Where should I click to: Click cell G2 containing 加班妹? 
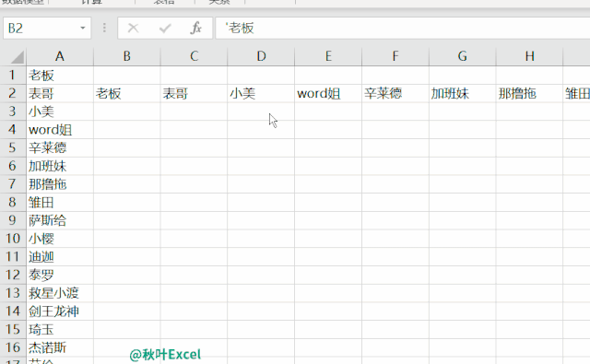click(463, 93)
